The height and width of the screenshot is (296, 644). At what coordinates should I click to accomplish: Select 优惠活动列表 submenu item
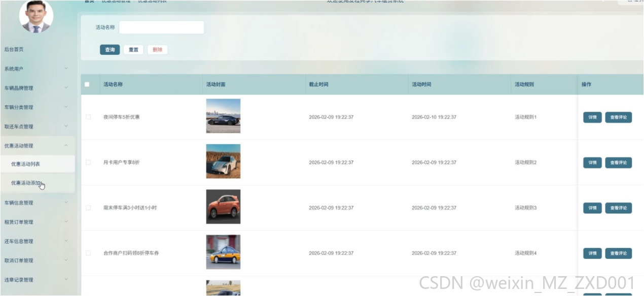click(38, 164)
